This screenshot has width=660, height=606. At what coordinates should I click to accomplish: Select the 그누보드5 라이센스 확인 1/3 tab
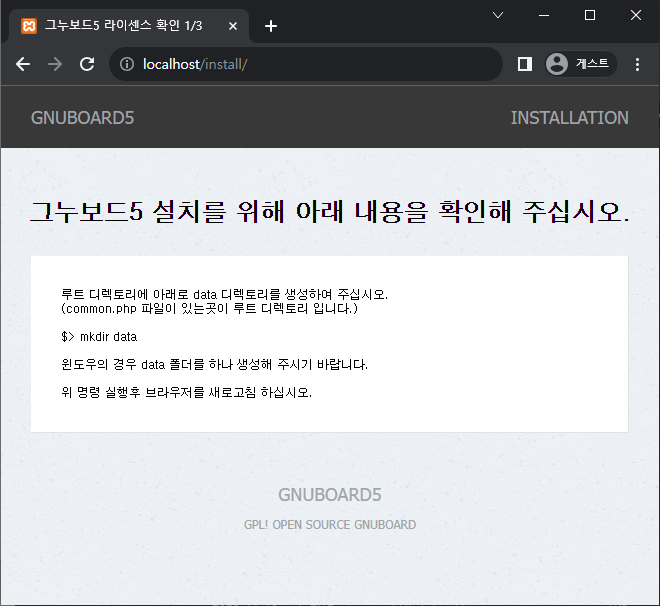tap(129, 26)
